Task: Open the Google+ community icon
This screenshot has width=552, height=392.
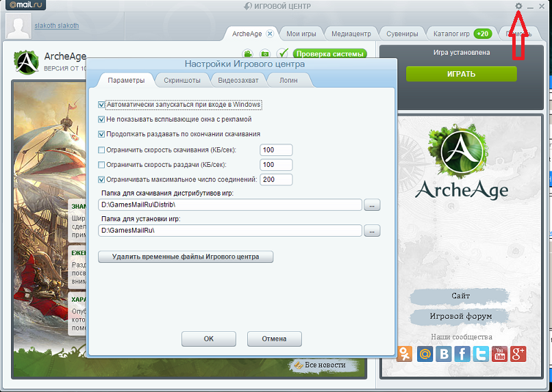Action: [518, 354]
